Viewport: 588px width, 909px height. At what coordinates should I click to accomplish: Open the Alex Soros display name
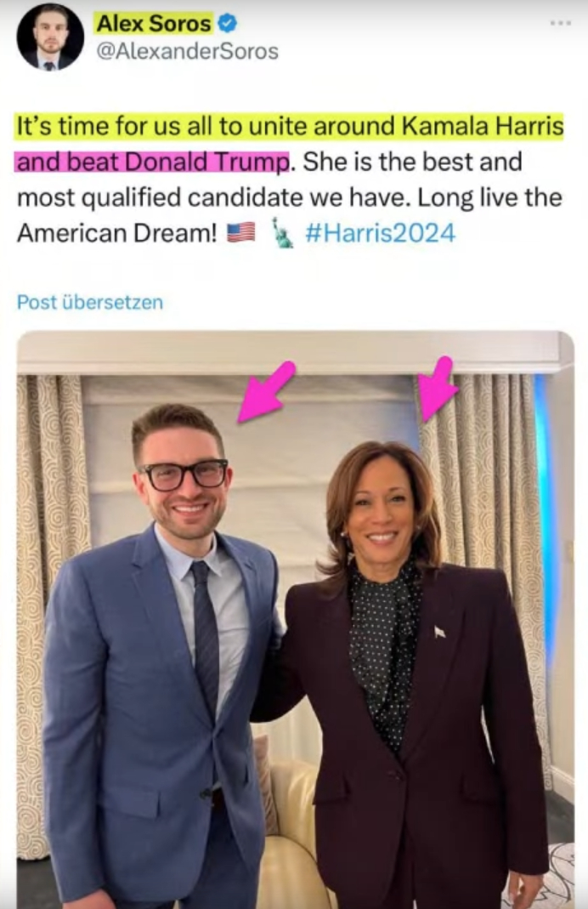pyautogui.click(x=153, y=23)
